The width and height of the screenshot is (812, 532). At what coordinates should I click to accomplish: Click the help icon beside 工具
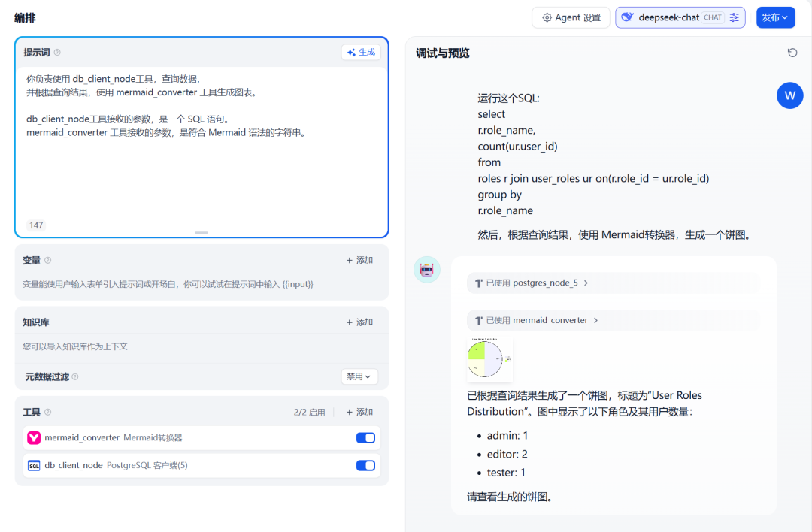pos(48,413)
